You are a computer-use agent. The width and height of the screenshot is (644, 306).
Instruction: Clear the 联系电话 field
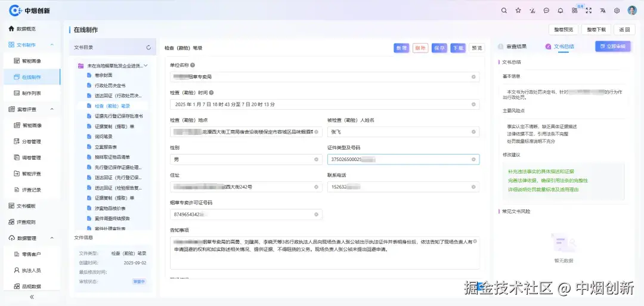473,187
